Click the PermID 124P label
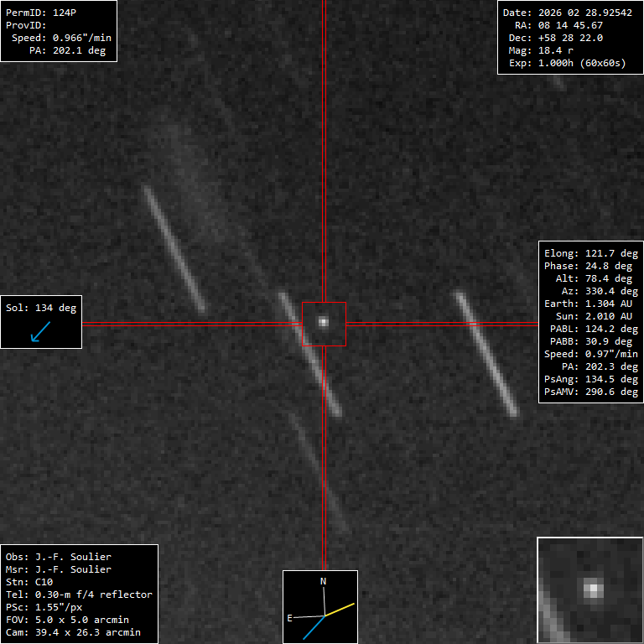The height and width of the screenshot is (644, 644). tap(39, 13)
